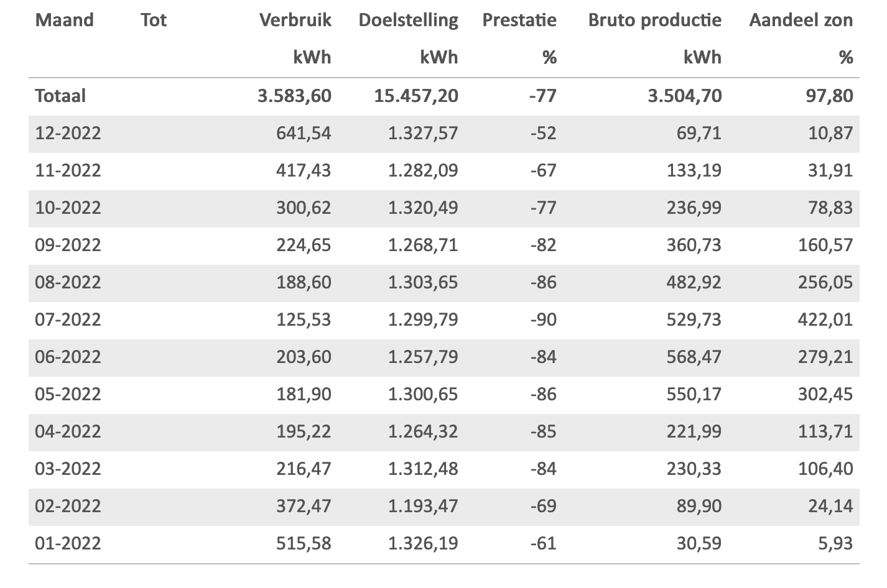
Task: Select the 05-2022 month row
Action: [x=68, y=394]
